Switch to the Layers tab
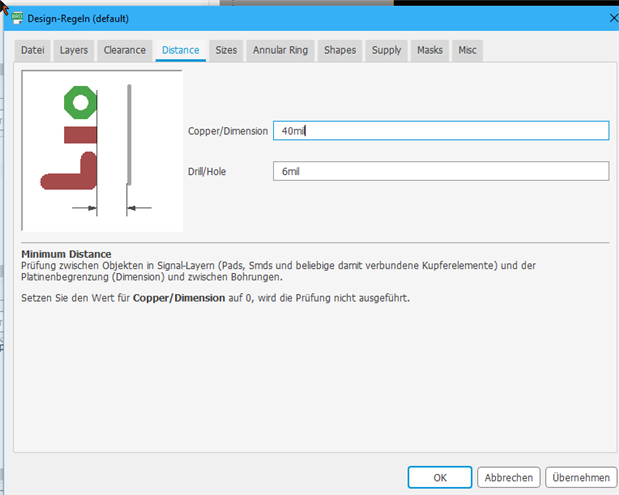 click(x=74, y=50)
